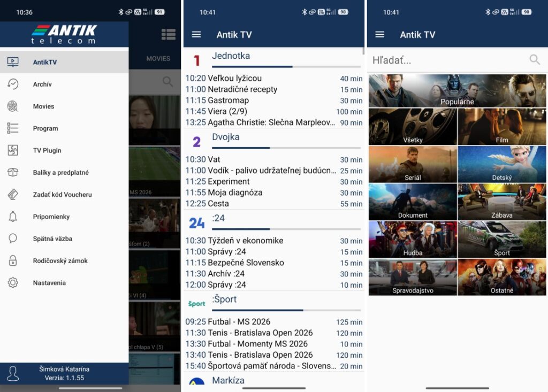548x392 pixels.
Task: Open AntikTV icon in side menu
Action: [x=13, y=62]
